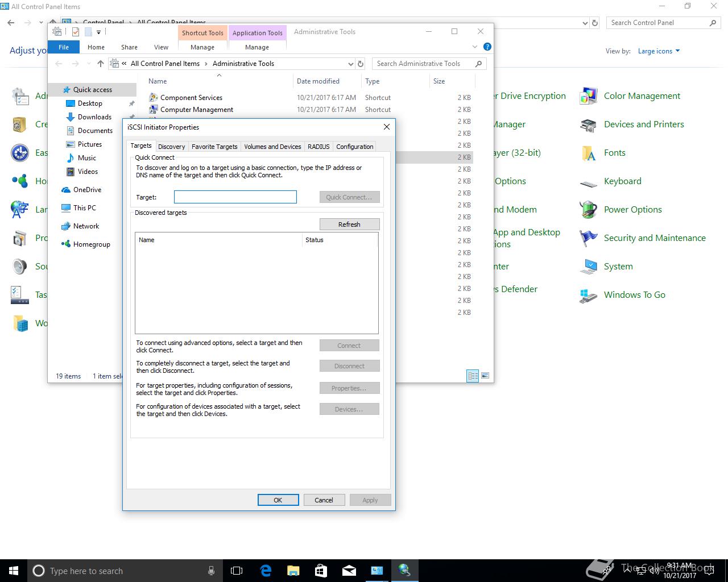Open the Volumes and Devices tab
This screenshot has height=582, width=728.
pos(272,147)
